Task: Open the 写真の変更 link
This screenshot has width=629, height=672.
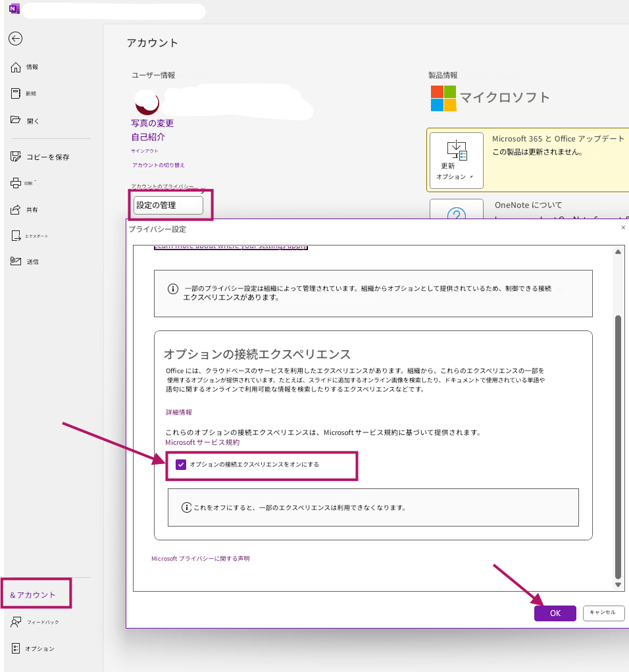Action: click(x=152, y=124)
